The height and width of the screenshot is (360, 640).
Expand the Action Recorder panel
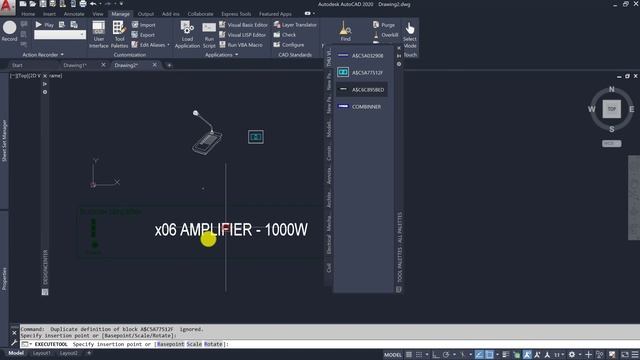tap(43, 55)
